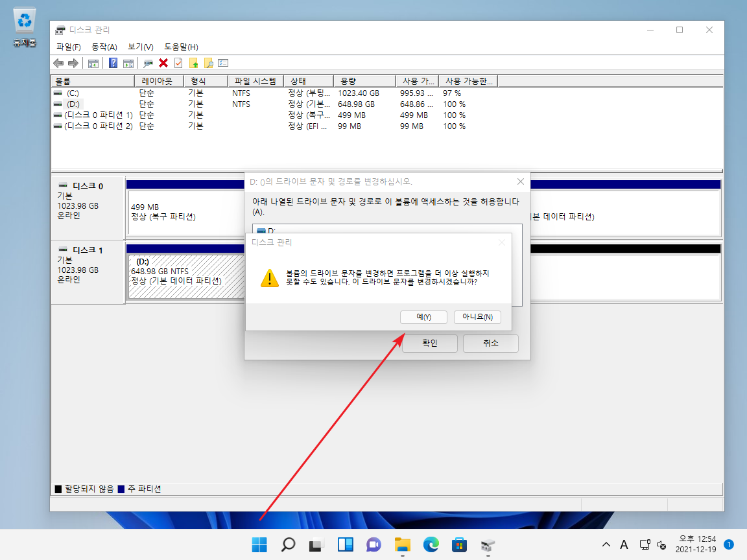Click the red X delete icon
The image size is (747, 560).
[163, 63]
